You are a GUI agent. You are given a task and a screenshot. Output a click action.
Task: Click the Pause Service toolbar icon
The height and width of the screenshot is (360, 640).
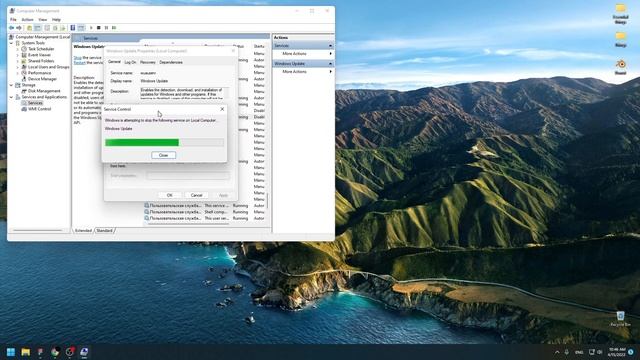pos(106,28)
